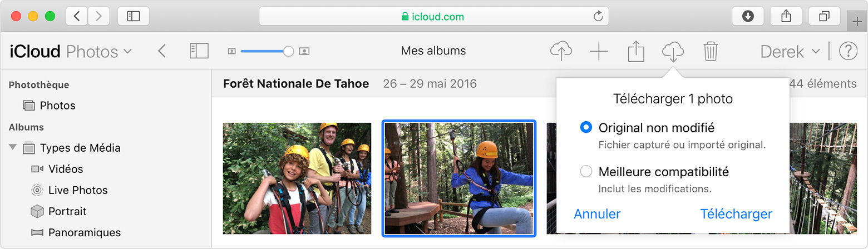Screen dimensions: 868x249
Task: Click the Télécharger button
Action: click(736, 214)
